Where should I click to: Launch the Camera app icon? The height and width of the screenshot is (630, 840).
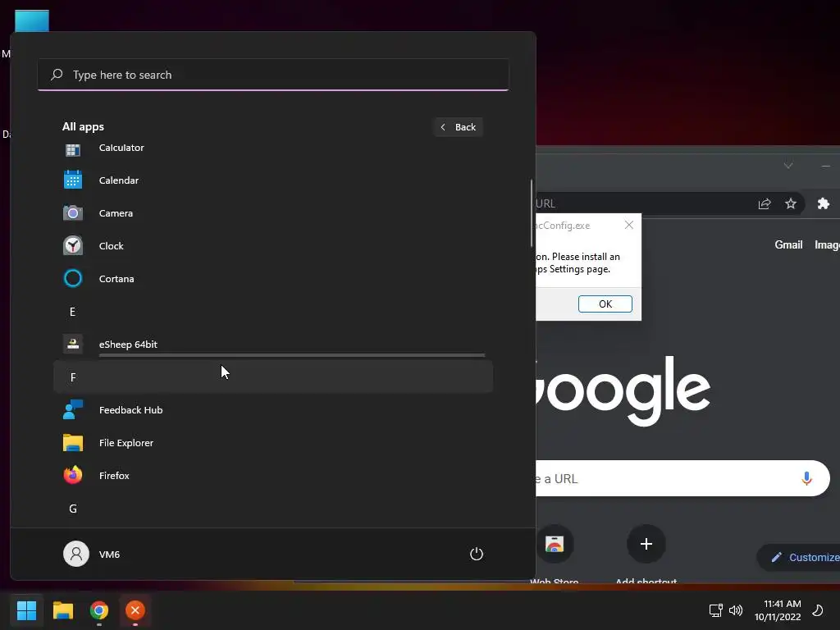pyautogui.click(x=73, y=213)
